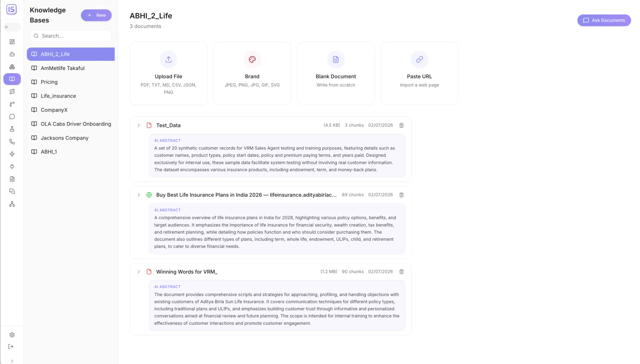The width and height of the screenshot is (640, 364).
Task: Expand the Test_Data document row
Action: [139, 125]
